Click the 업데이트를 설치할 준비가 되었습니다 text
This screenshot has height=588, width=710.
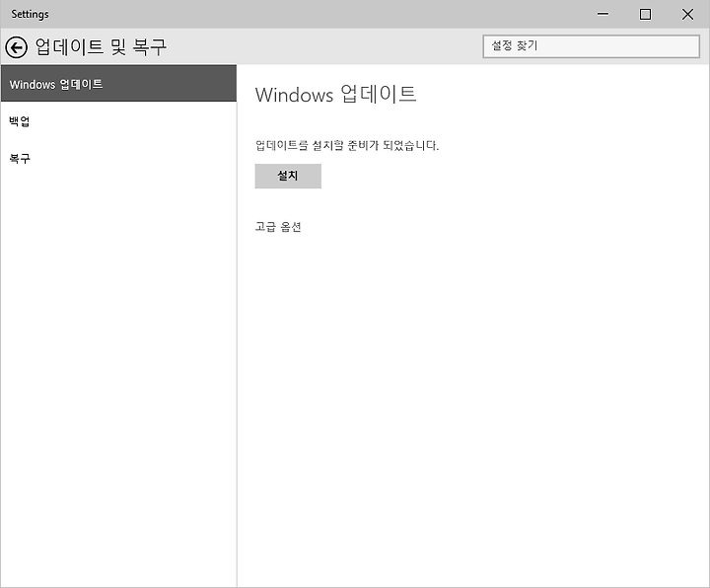tap(347, 145)
